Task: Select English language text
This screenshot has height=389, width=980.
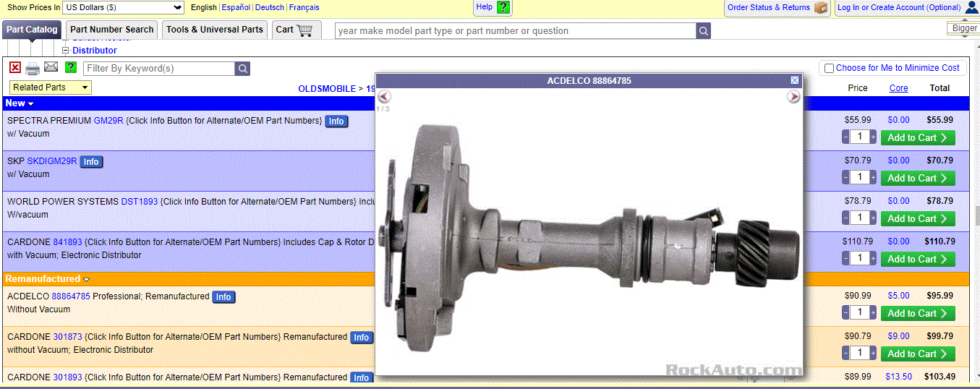Action: 204,7
